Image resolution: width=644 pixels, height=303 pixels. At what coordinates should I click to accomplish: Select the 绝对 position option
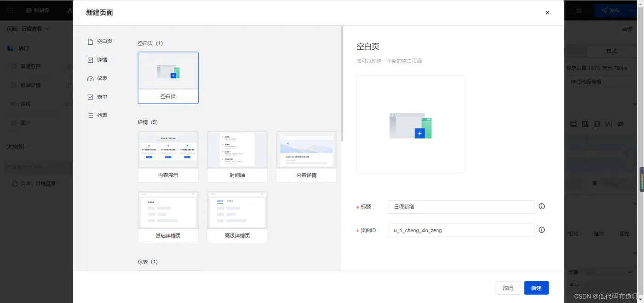(598, 233)
